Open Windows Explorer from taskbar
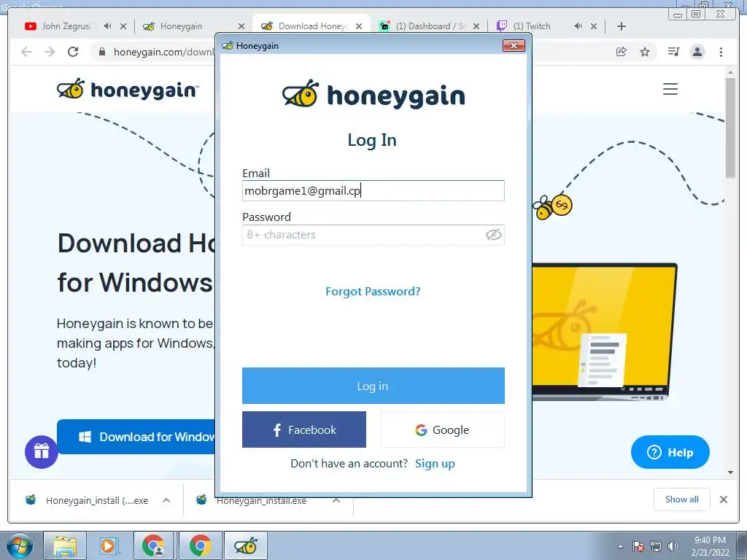 point(65,545)
